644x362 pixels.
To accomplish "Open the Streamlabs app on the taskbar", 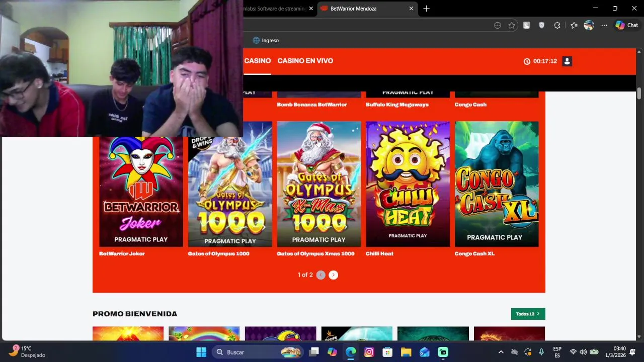I will pos(443,352).
